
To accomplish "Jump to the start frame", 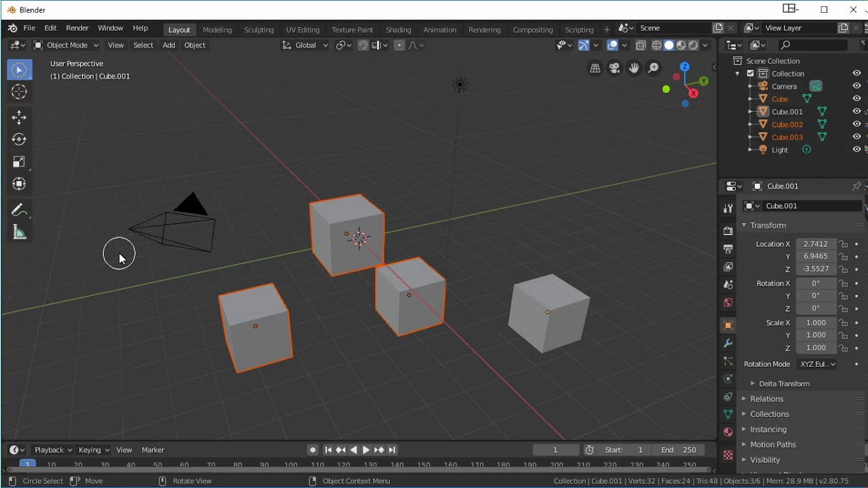I will pos(328,450).
